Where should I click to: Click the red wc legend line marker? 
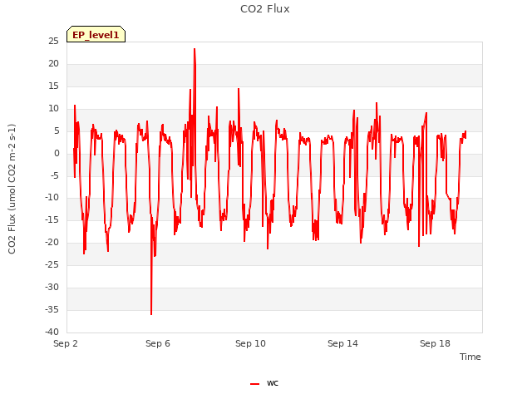pyautogui.click(x=255, y=384)
